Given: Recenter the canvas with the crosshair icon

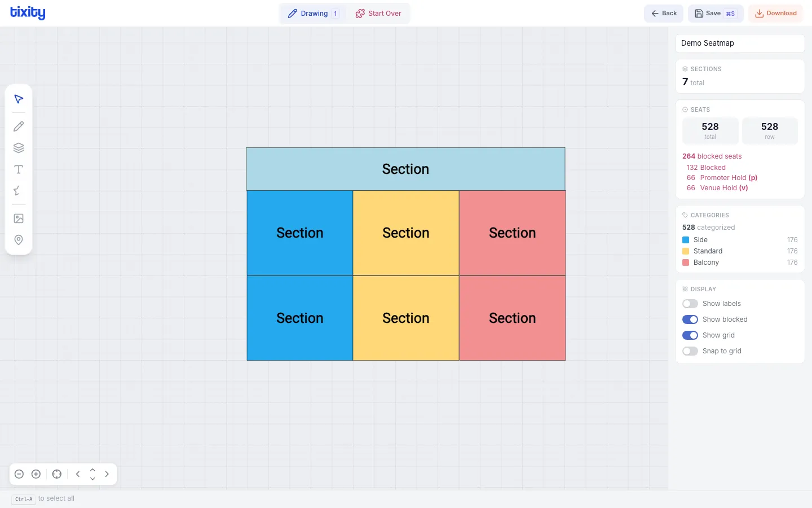Looking at the screenshot, I should [57, 474].
